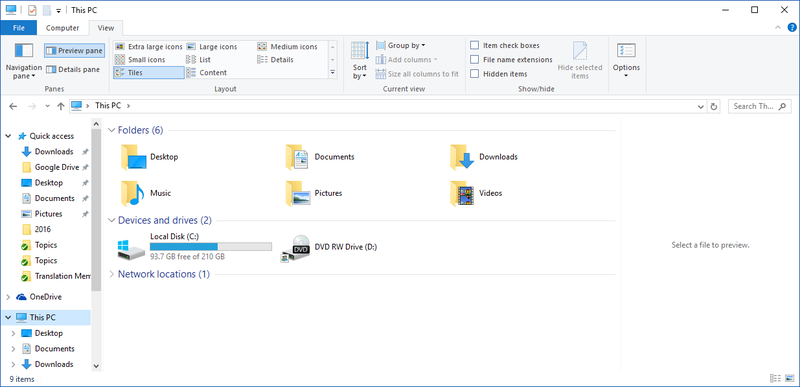Switch to details view status icon
The width and height of the screenshot is (800, 387).
pos(776,379)
